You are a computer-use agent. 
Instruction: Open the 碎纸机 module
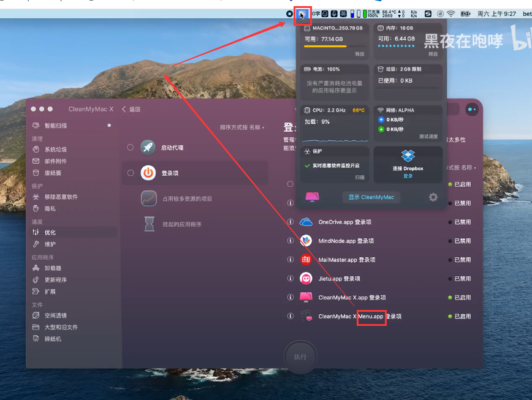pyautogui.click(x=53, y=339)
